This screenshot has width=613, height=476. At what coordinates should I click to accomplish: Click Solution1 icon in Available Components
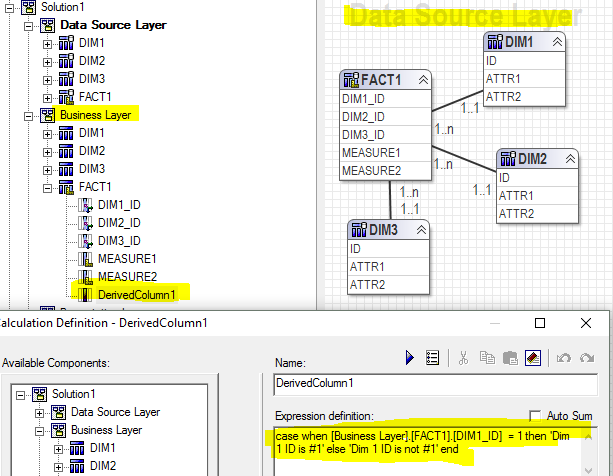pos(39,394)
